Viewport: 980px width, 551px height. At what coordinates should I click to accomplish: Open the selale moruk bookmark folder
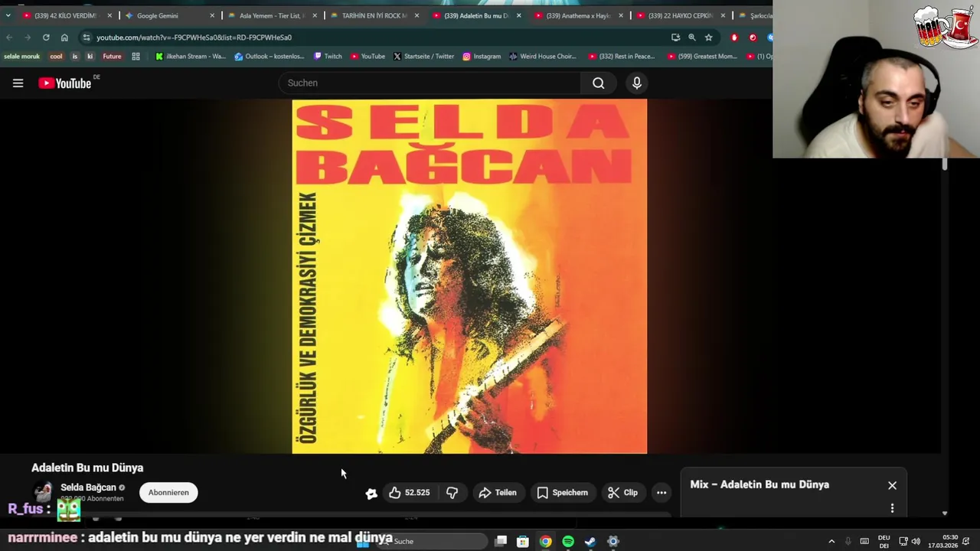tap(21, 57)
